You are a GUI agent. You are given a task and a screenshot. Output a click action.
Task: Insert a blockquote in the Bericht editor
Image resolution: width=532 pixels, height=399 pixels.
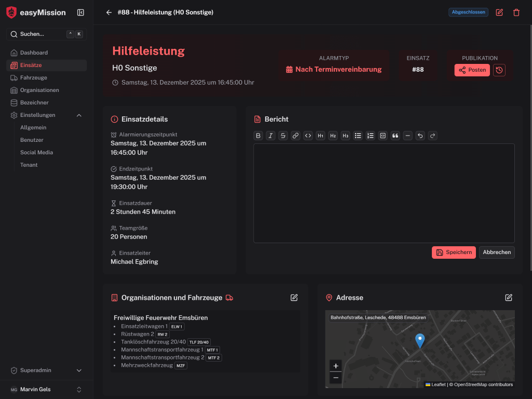click(395, 136)
